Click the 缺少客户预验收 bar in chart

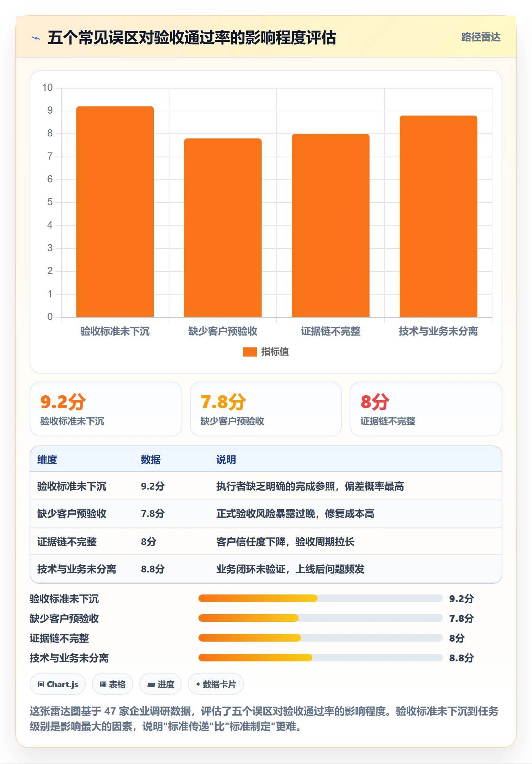tap(223, 228)
